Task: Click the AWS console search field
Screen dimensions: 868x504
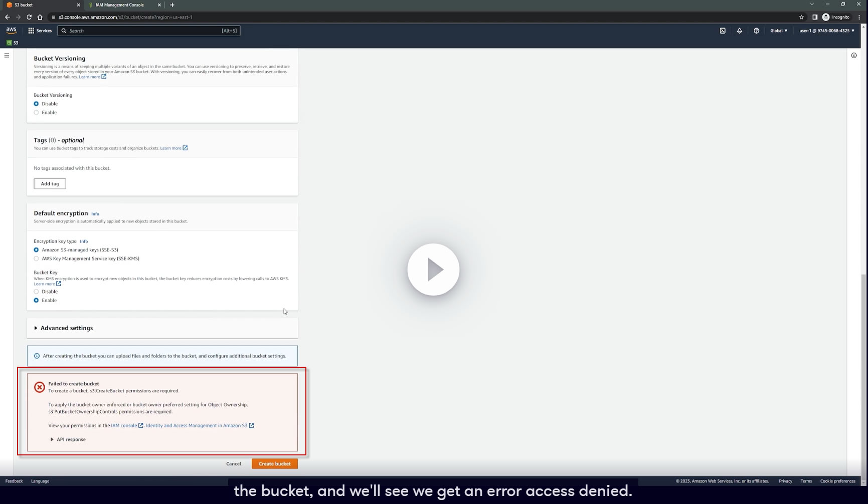Action: (149, 31)
